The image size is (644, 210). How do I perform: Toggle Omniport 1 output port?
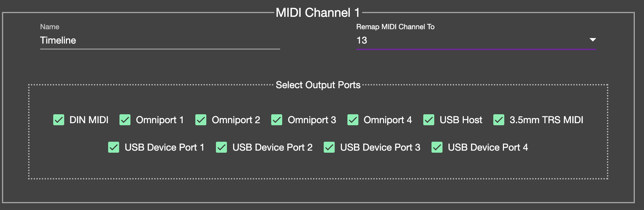[125, 120]
